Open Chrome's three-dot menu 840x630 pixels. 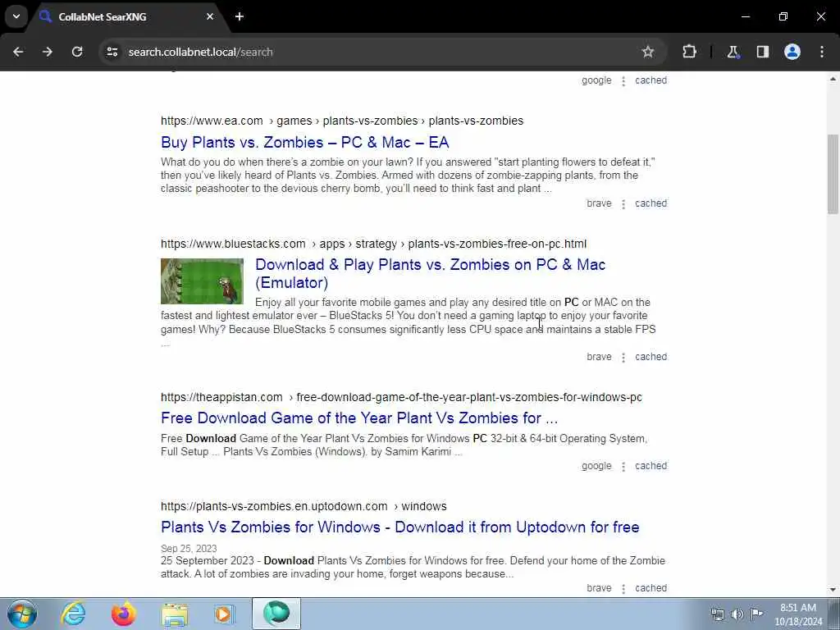pos(822,52)
